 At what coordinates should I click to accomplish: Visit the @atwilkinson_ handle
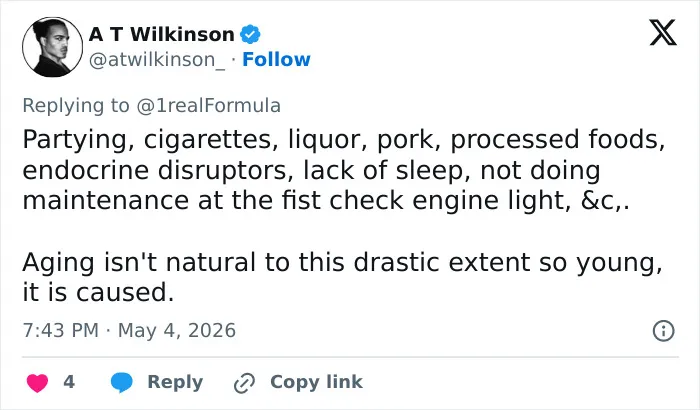point(157,60)
